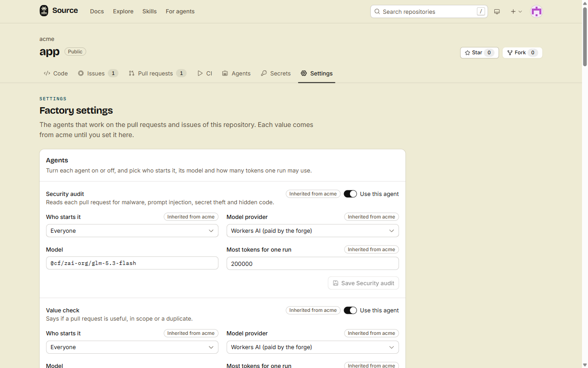View the Agents tab
This screenshot has width=588, height=368.
[x=236, y=74]
